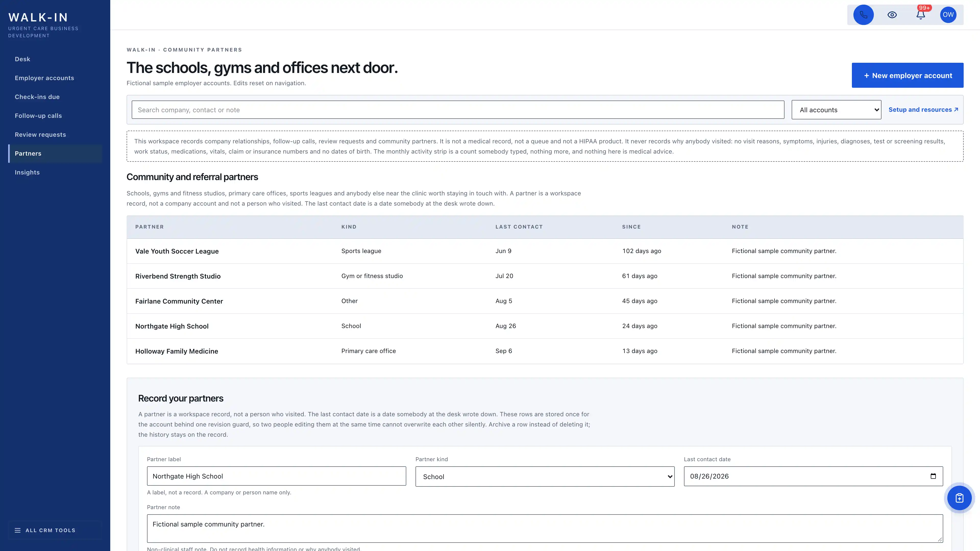Image resolution: width=980 pixels, height=551 pixels.
Task: Click the Partner label input field
Action: [276, 476]
